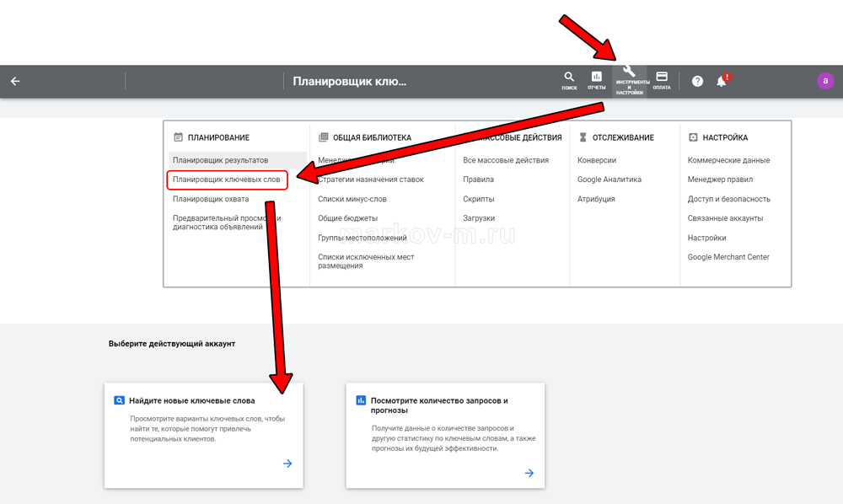Open Планировщик охвата
843x504 pixels.
pyautogui.click(x=211, y=199)
